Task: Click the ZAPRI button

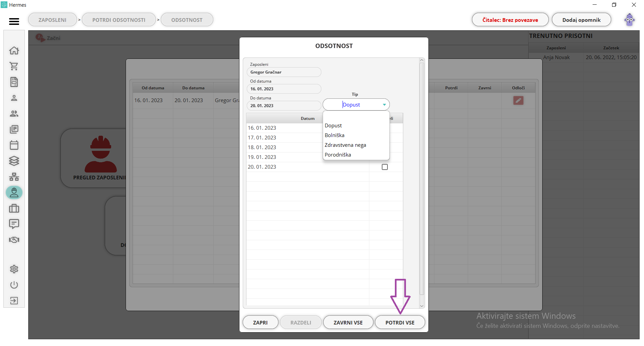Action: [x=260, y=322]
